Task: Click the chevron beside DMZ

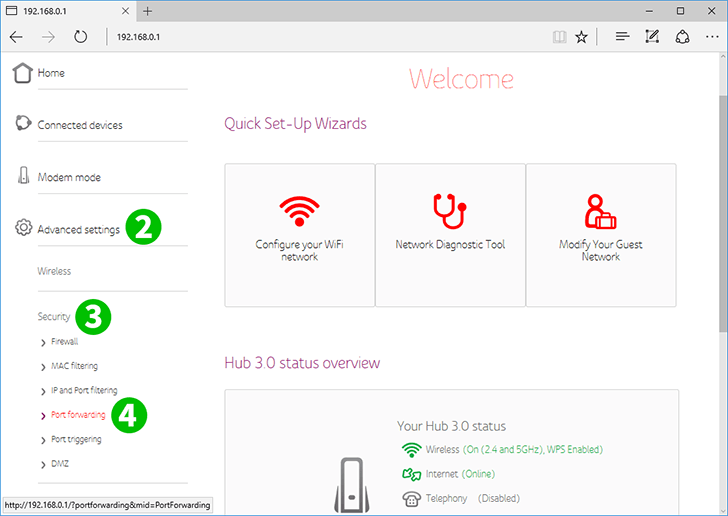Action: tap(43, 464)
